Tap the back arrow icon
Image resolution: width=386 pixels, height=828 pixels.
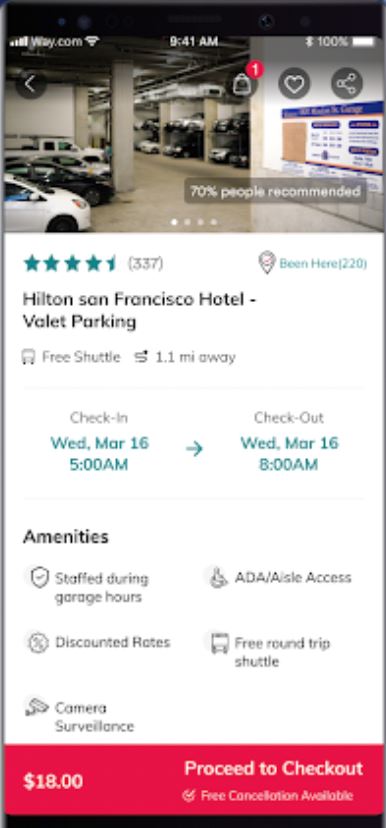[31, 84]
